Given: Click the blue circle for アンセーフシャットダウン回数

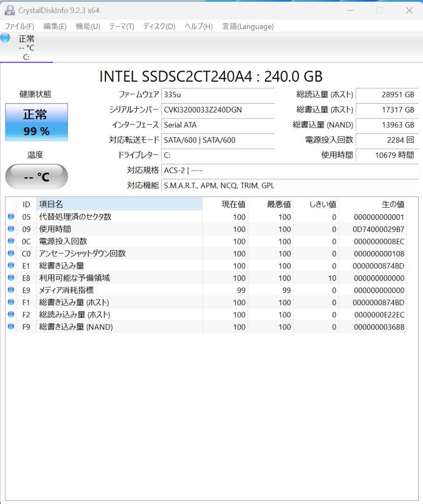Looking at the screenshot, I should click(x=11, y=253).
